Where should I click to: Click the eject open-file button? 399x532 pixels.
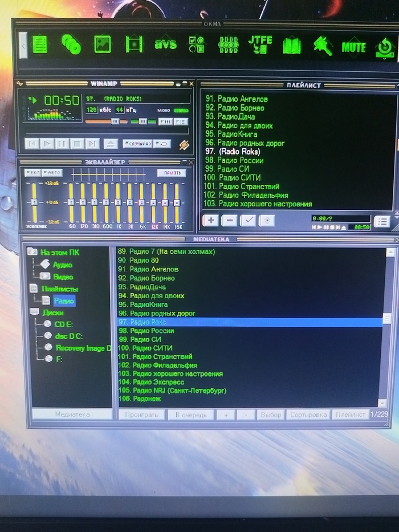point(110,144)
